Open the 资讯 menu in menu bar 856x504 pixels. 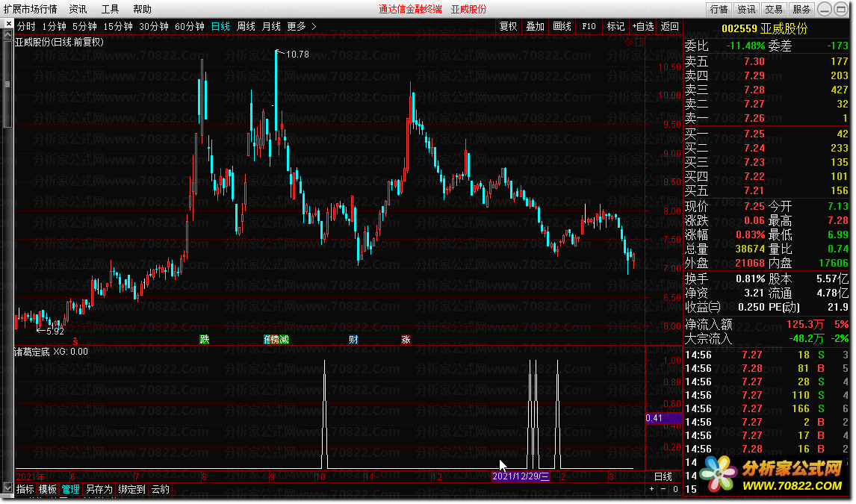click(x=78, y=9)
